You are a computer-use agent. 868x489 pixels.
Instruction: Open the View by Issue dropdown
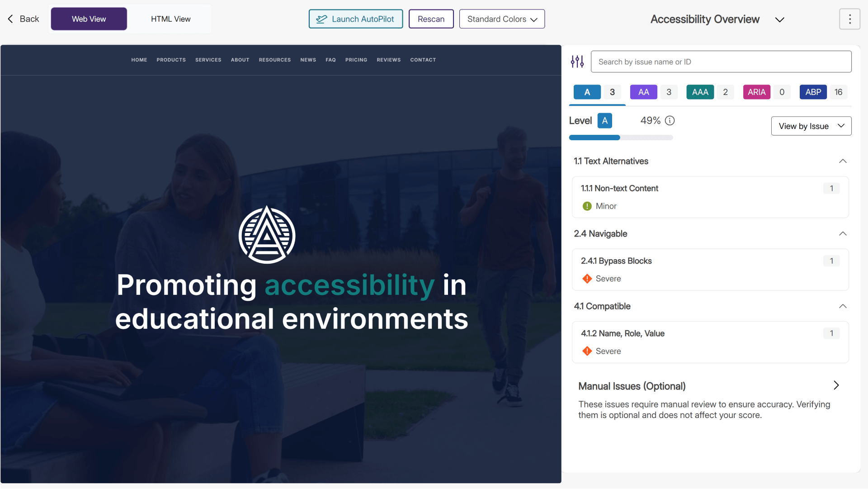click(x=811, y=126)
